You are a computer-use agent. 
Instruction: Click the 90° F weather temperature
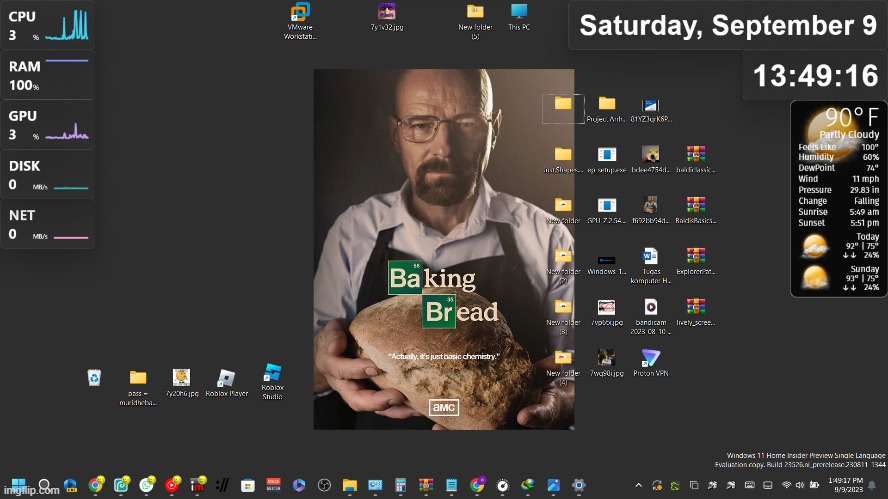point(851,117)
